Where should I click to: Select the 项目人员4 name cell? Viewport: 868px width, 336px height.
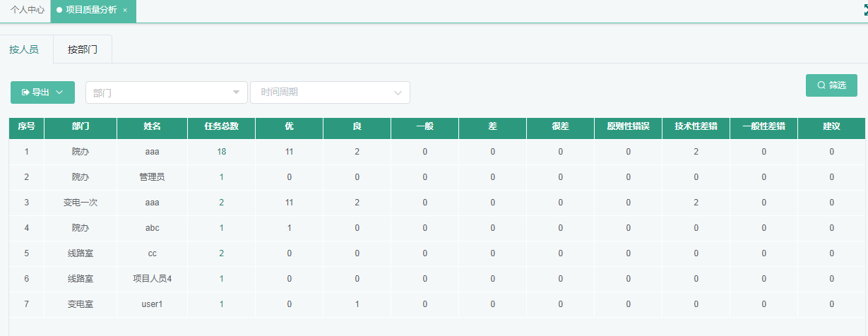[x=152, y=279]
